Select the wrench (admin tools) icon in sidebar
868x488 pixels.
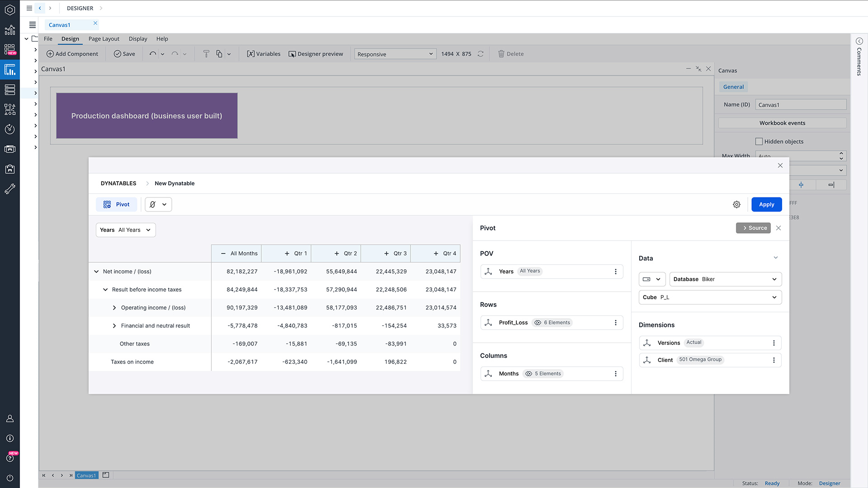click(x=9, y=189)
